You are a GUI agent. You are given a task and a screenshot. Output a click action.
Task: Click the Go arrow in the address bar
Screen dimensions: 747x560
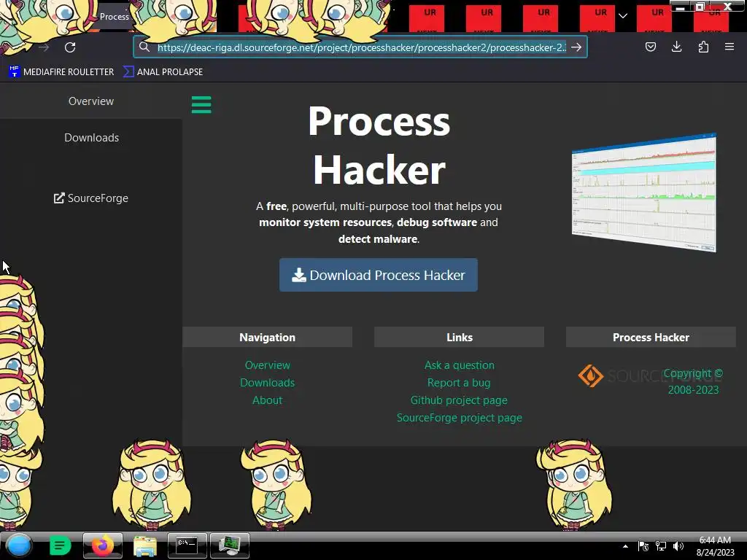(576, 47)
